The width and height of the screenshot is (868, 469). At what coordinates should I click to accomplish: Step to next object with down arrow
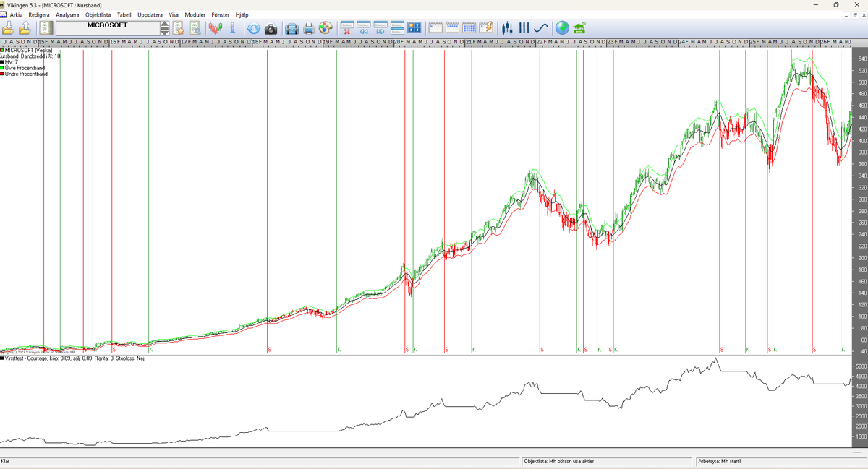pyautogui.click(x=165, y=32)
